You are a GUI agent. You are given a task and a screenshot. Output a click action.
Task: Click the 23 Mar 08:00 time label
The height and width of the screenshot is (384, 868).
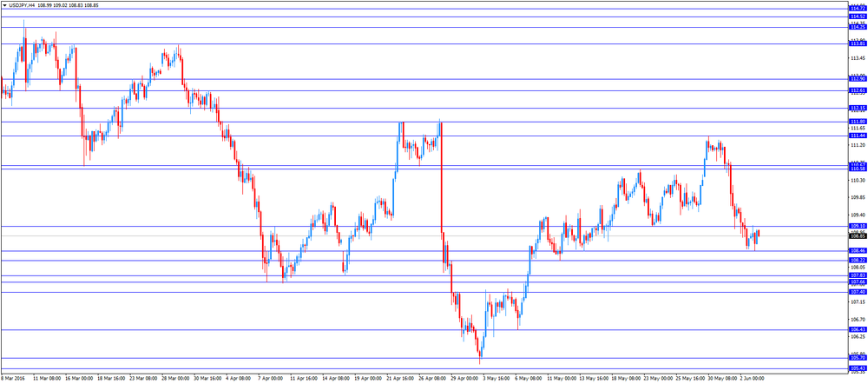pyautogui.click(x=144, y=379)
